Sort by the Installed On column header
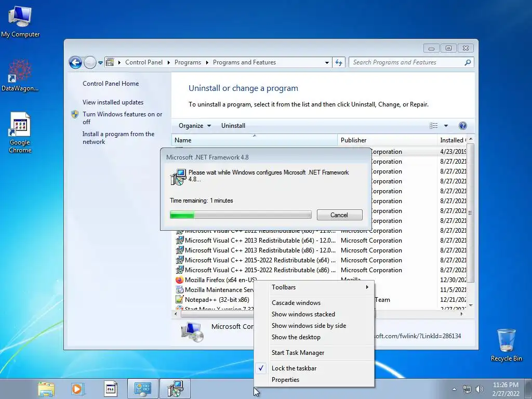Viewport: 532px width, 399px height. point(451,140)
